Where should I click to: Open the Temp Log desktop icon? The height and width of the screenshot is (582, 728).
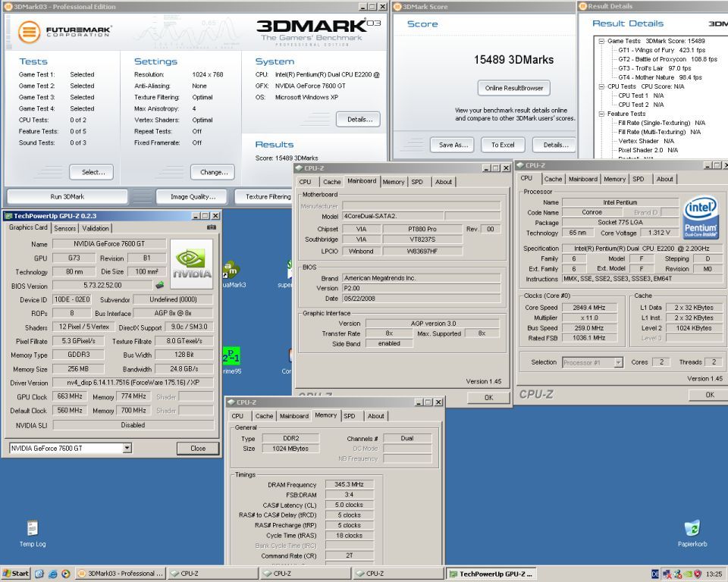tap(33, 533)
